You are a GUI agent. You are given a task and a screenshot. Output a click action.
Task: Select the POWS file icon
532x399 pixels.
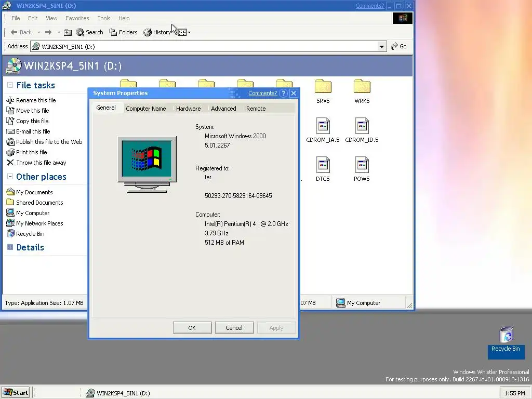coord(362,165)
